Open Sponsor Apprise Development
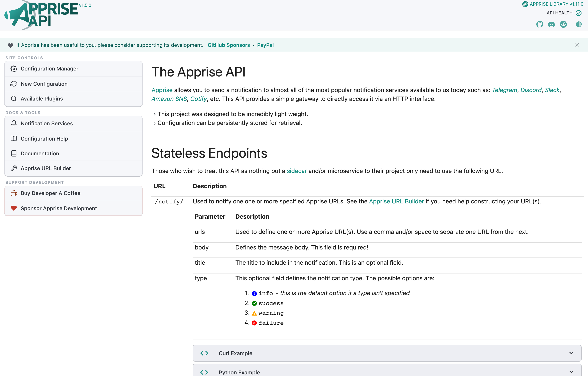The width and height of the screenshot is (588, 376). pos(73,208)
